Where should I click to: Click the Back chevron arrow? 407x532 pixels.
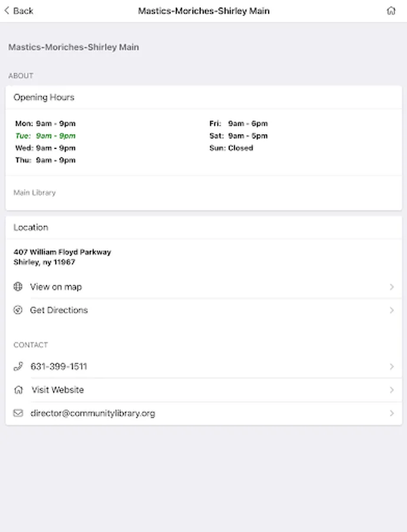click(7, 11)
